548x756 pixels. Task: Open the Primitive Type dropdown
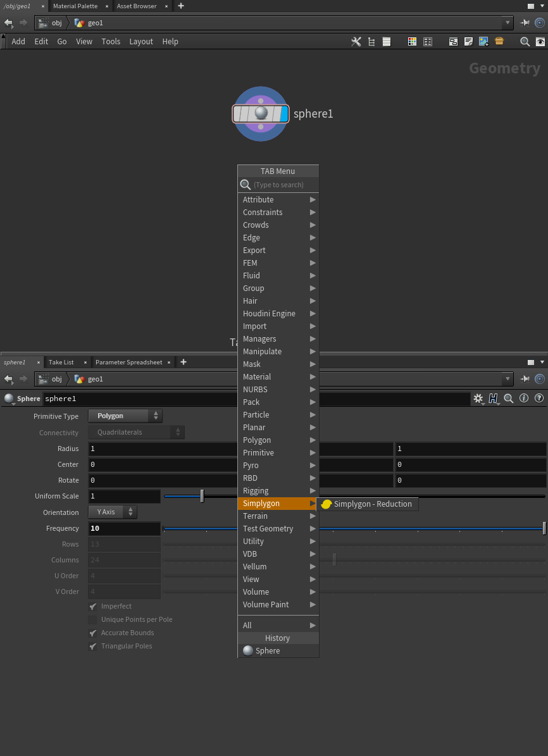pyautogui.click(x=125, y=416)
